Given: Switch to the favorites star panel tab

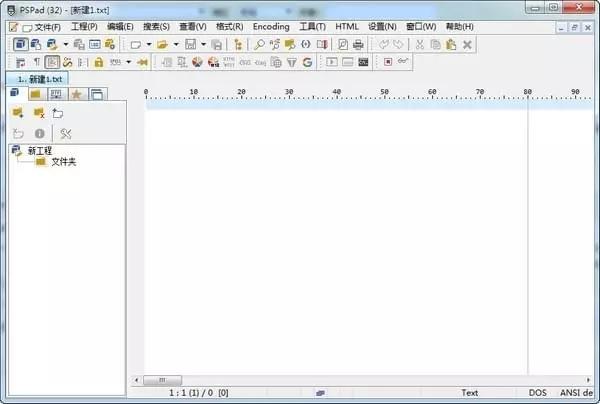Looking at the screenshot, I should [x=77, y=94].
